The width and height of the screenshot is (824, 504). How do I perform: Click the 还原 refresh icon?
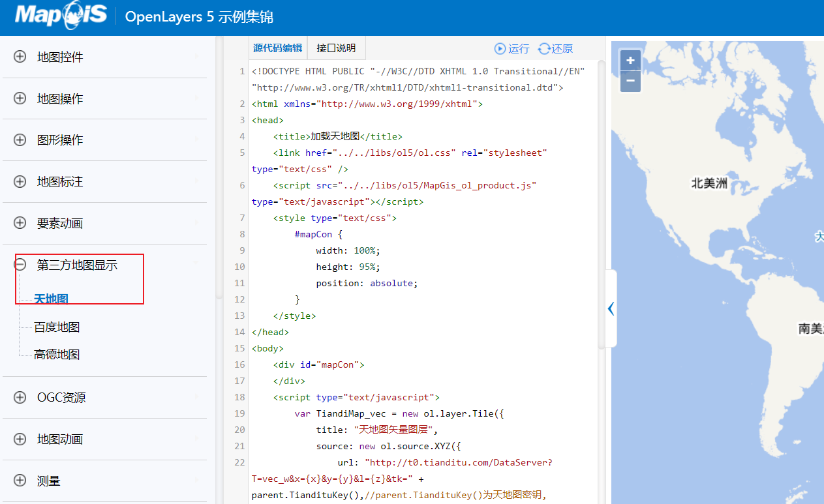coord(544,48)
